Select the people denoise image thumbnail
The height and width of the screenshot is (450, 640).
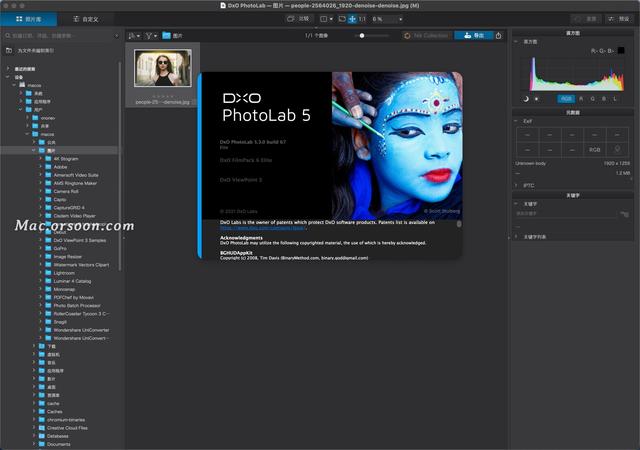(x=162, y=67)
